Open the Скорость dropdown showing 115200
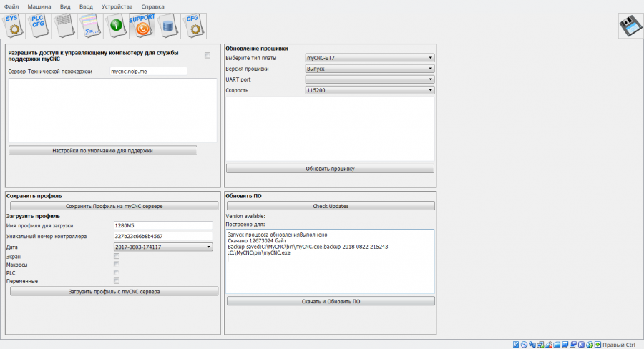 369,90
